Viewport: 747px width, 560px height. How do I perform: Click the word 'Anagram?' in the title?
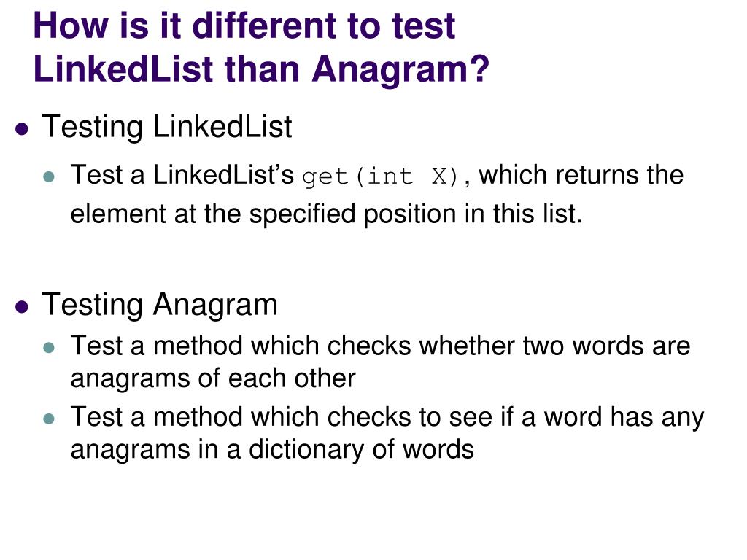(x=400, y=69)
